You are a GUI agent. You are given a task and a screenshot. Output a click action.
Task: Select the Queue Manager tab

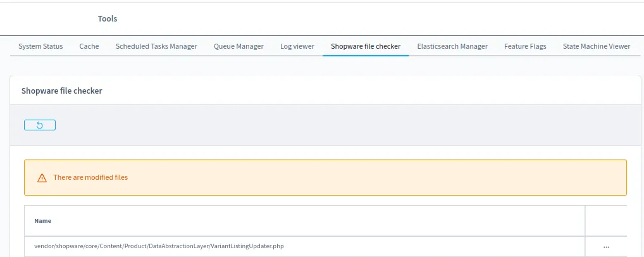coord(238,46)
